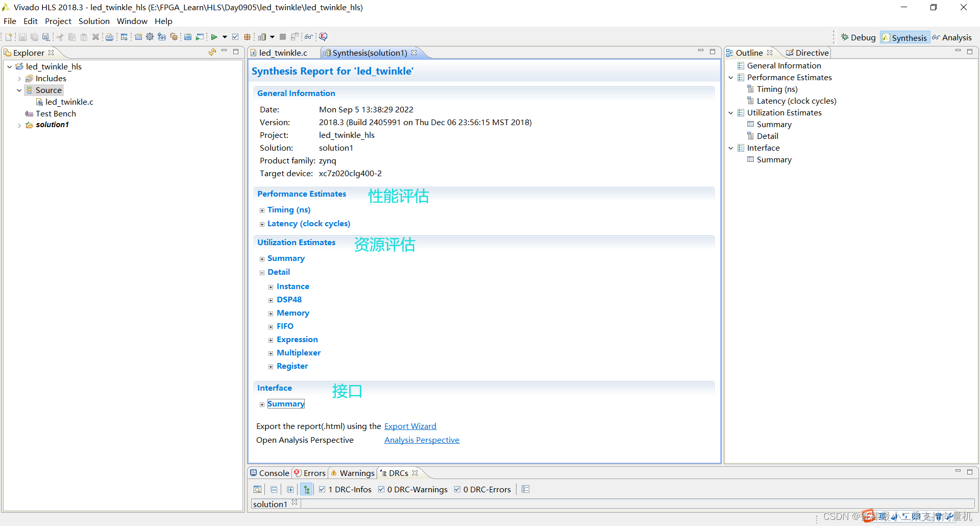980x526 pixels.
Task: Click the Compare Reports icon
Action: [295, 37]
